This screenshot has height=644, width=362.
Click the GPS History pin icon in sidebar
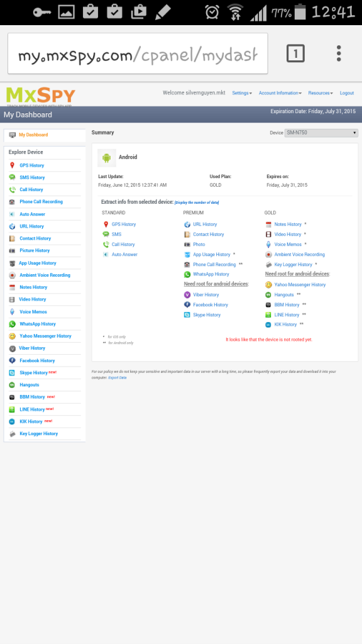12,165
